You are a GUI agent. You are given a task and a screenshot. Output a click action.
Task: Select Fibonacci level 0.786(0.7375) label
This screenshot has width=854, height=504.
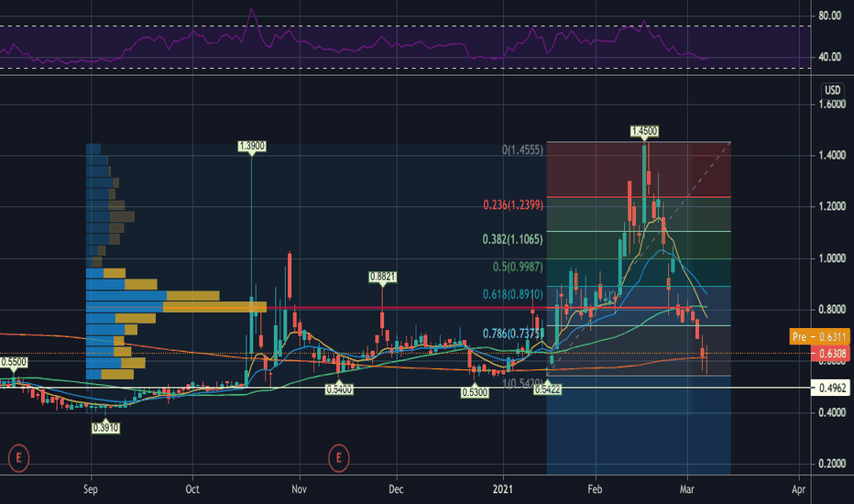512,334
